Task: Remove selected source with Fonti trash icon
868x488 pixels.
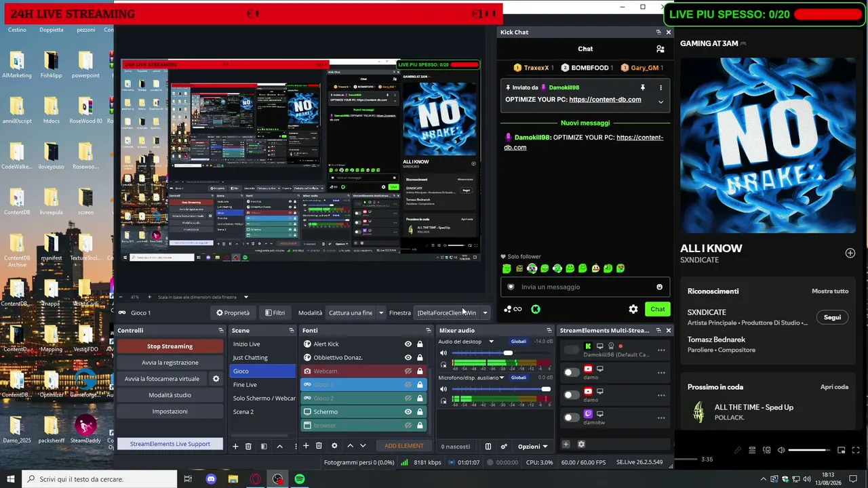Action: (319, 446)
